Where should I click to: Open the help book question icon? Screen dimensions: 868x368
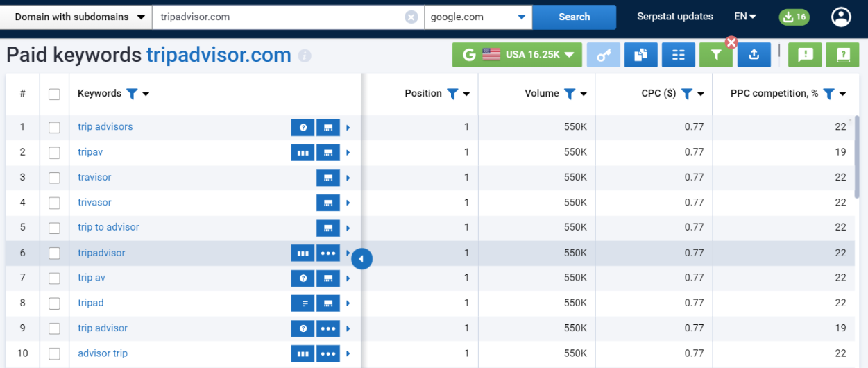point(842,55)
